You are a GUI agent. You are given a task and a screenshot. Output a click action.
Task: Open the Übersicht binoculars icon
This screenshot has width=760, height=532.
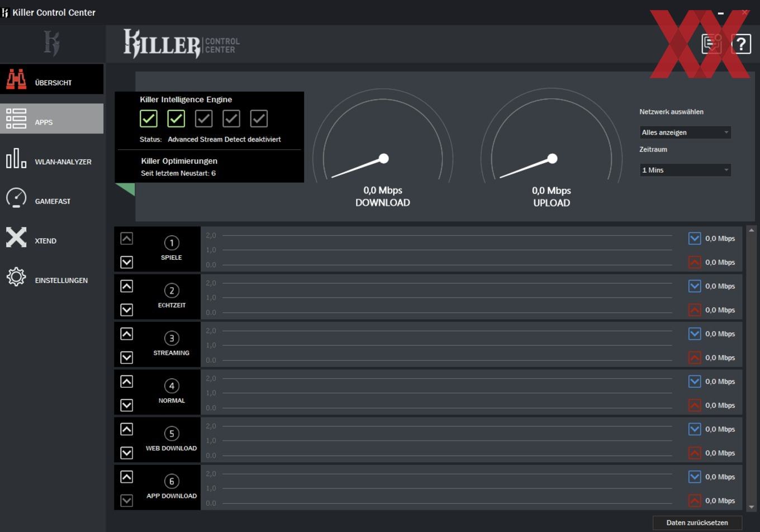point(16,79)
